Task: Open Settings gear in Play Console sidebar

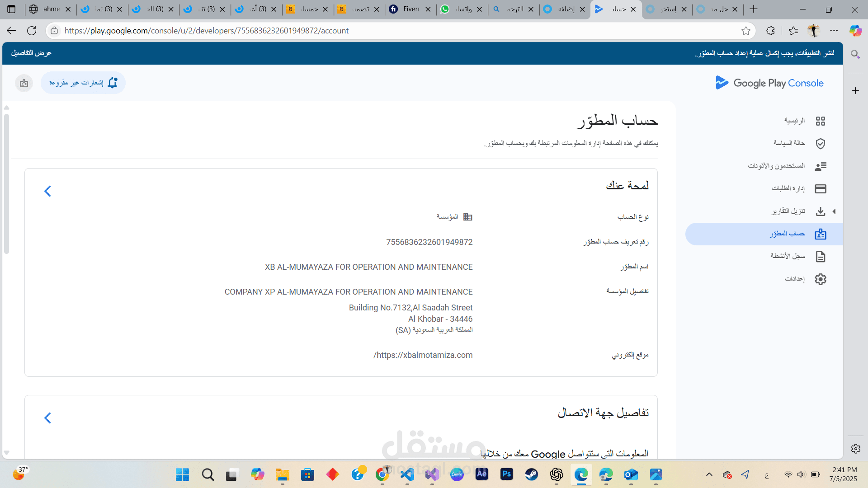Action: point(820,279)
